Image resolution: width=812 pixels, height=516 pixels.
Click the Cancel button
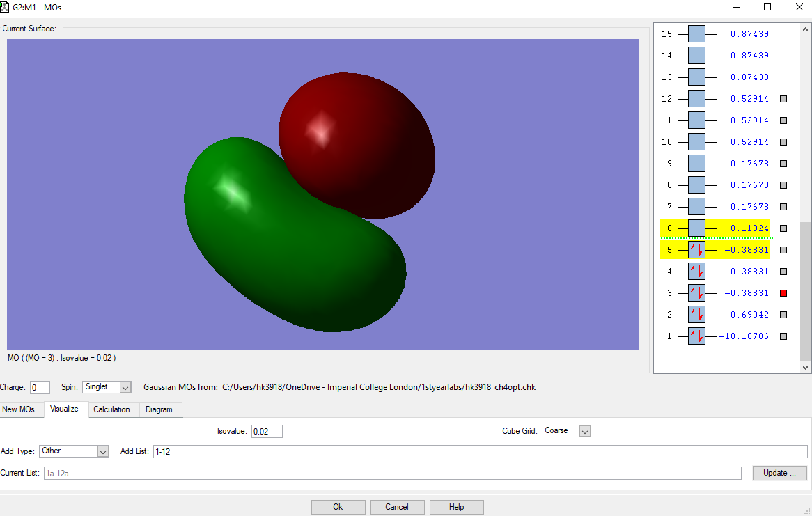(x=396, y=507)
